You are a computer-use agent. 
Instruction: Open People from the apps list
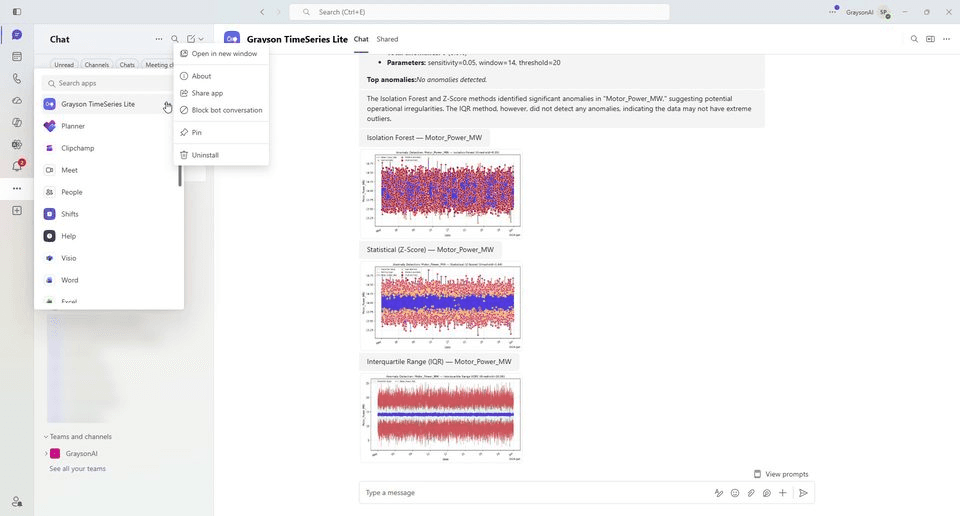click(109, 192)
